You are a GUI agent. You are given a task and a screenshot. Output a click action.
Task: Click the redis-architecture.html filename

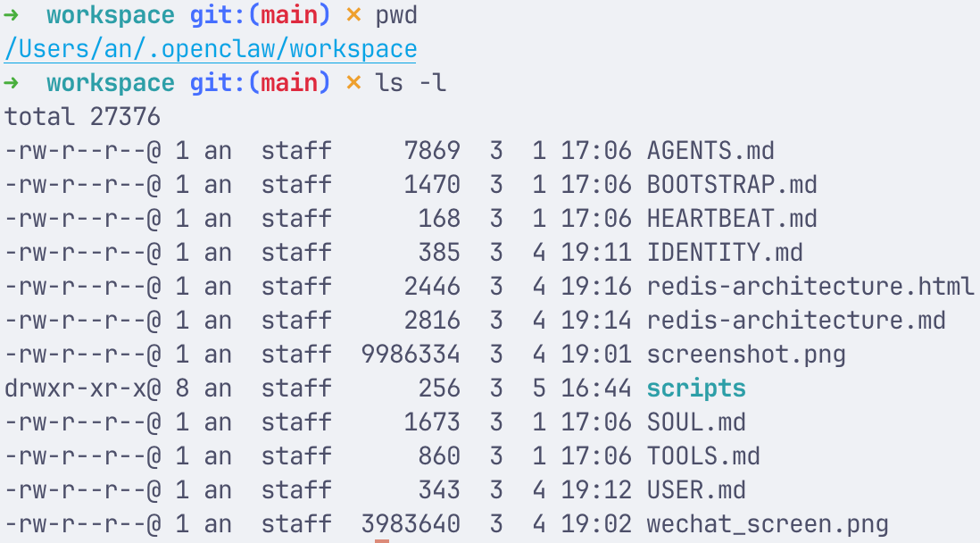810,287
